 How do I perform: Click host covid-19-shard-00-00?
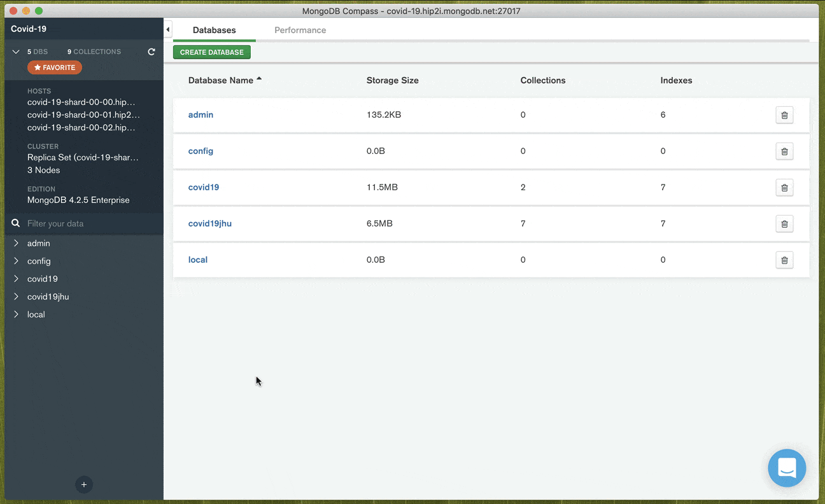click(81, 102)
